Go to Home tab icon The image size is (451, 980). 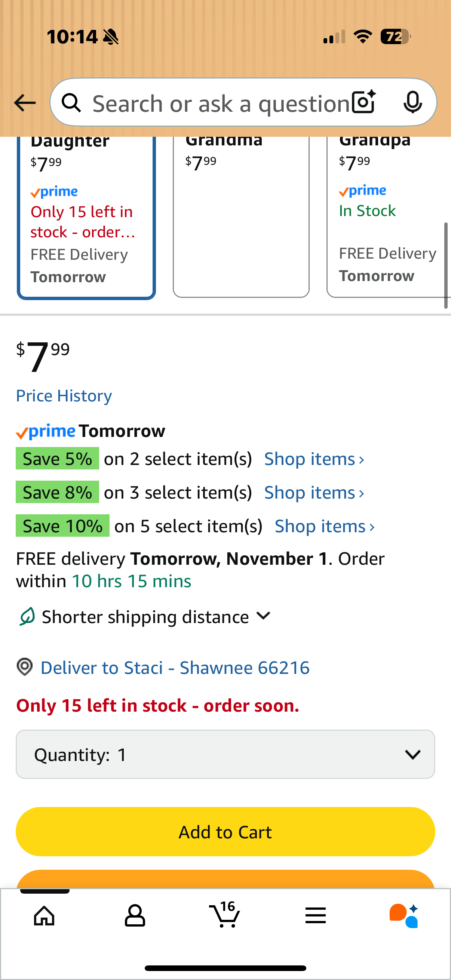point(45,915)
